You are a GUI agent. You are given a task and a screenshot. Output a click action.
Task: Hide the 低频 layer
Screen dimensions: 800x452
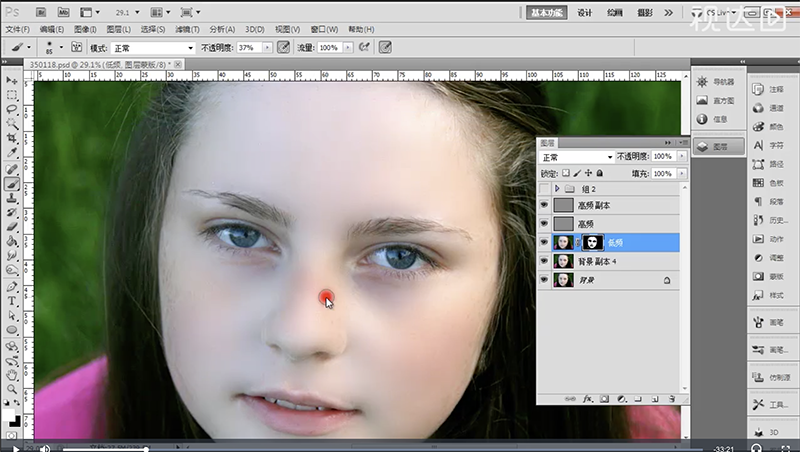544,242
